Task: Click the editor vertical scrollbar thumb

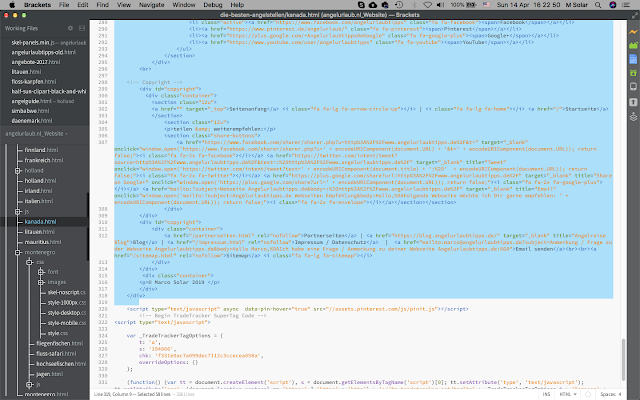Action: [623, 359]
